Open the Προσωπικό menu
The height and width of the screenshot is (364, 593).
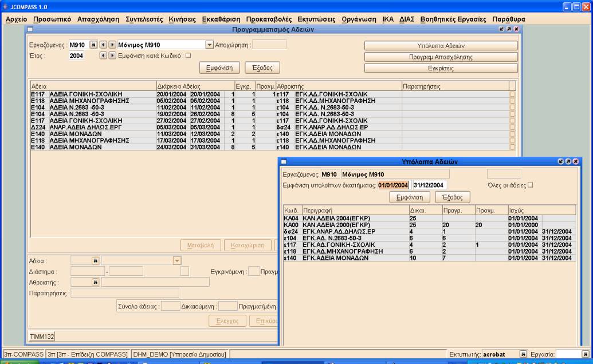click(52, 19)
